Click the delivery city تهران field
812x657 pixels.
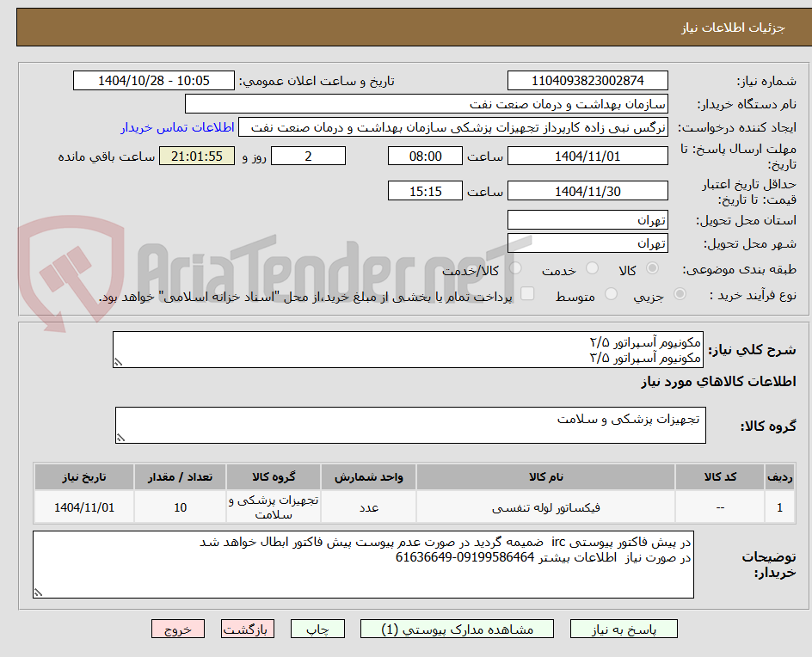[587, 243]
